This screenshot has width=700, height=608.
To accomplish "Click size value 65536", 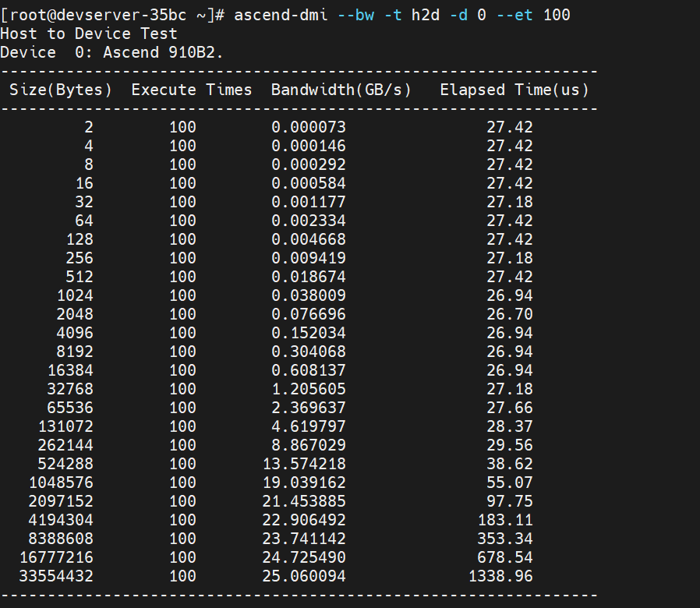I will click(70, 408).
